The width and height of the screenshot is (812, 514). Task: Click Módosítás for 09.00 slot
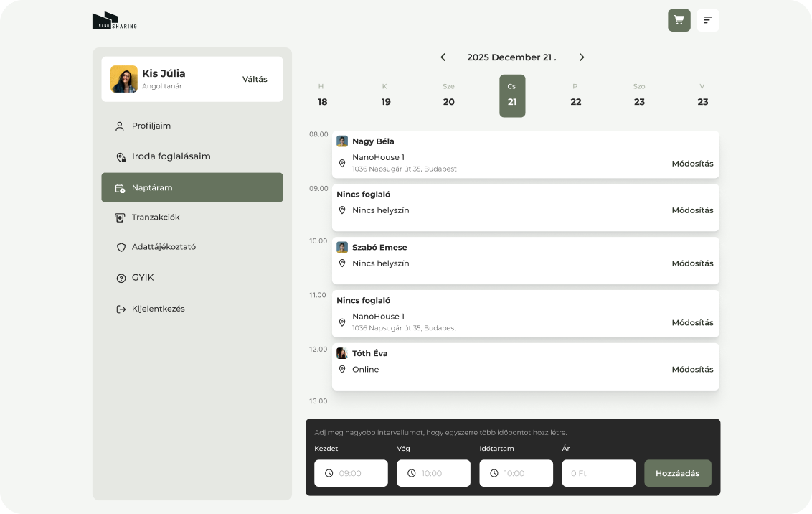point(692,210)
